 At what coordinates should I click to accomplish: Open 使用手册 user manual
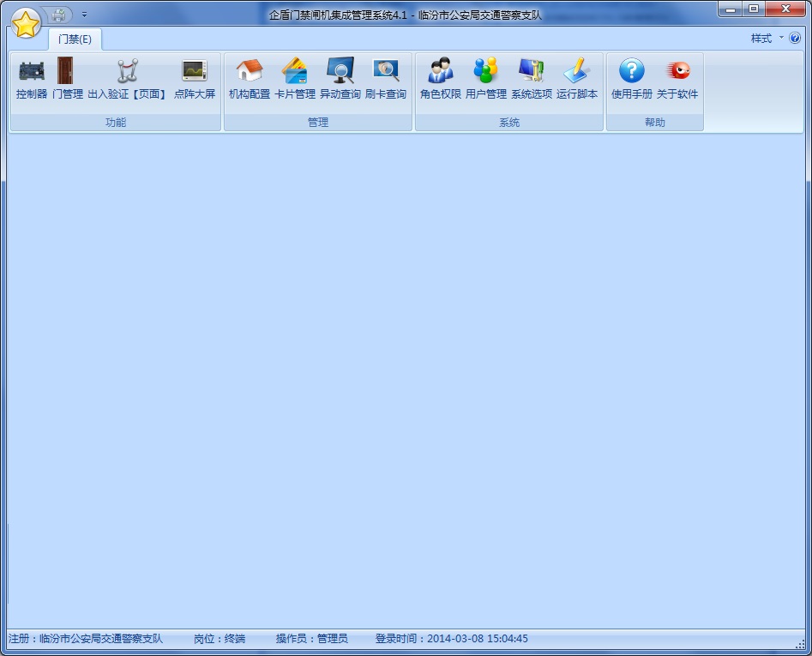point(632,79)
